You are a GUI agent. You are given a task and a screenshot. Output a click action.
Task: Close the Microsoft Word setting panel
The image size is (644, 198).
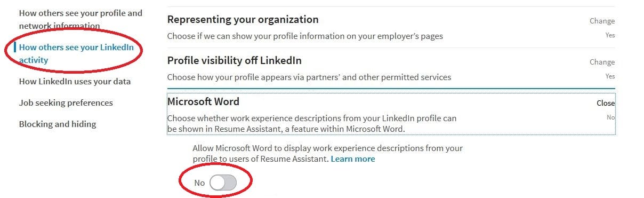click(606, 103)
